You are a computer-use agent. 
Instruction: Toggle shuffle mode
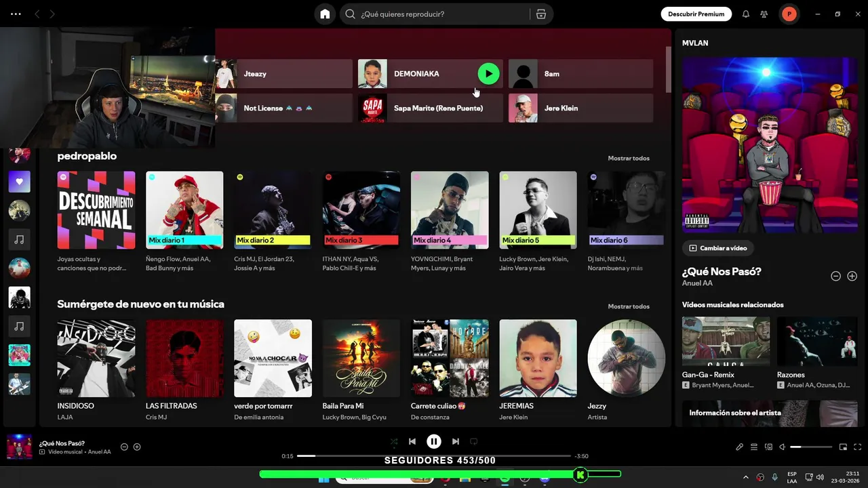(x=394, y=441)
